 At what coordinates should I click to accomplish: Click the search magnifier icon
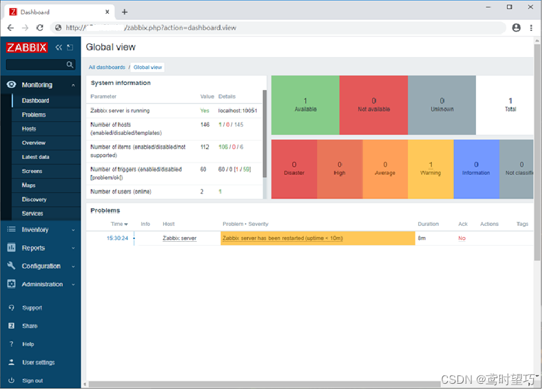70,65
